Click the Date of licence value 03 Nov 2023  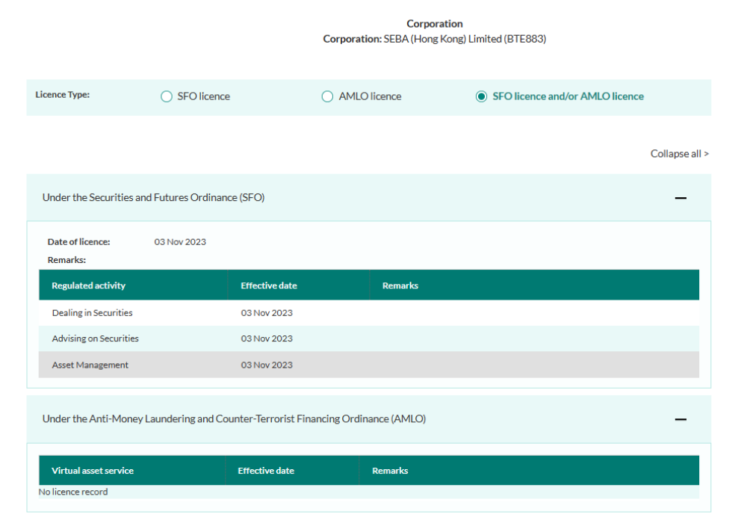click(180, 242)
